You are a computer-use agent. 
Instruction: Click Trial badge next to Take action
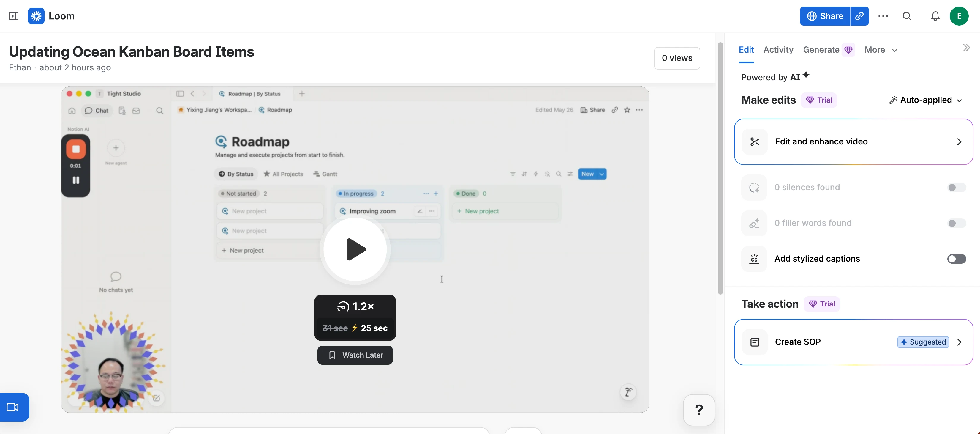(822, 304)
